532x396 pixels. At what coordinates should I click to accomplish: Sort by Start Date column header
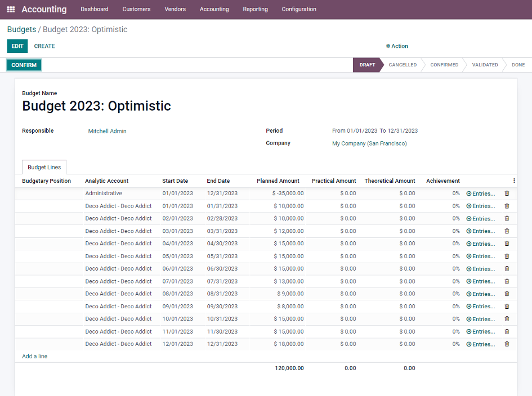point(175,181)
